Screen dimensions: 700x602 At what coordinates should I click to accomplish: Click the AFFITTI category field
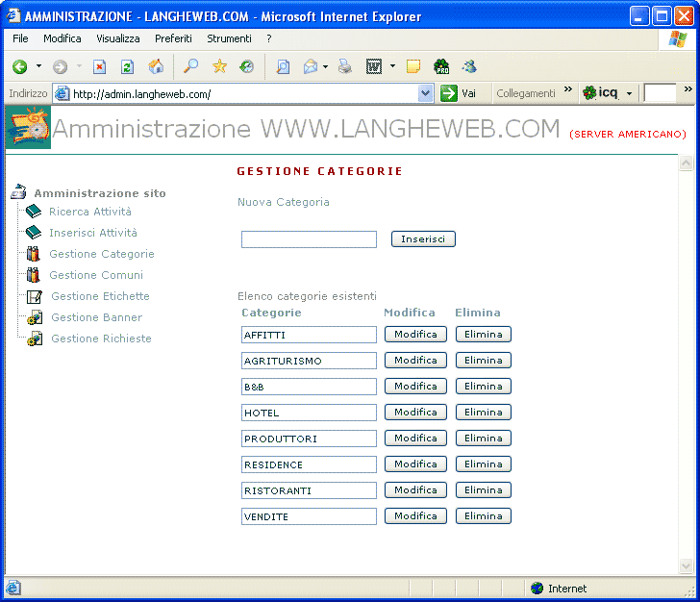click(309, 335)
